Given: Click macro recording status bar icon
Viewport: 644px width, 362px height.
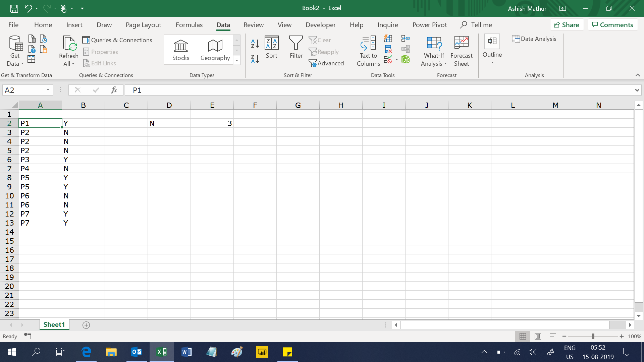Looking at the screenshot, I should point(28,336).
